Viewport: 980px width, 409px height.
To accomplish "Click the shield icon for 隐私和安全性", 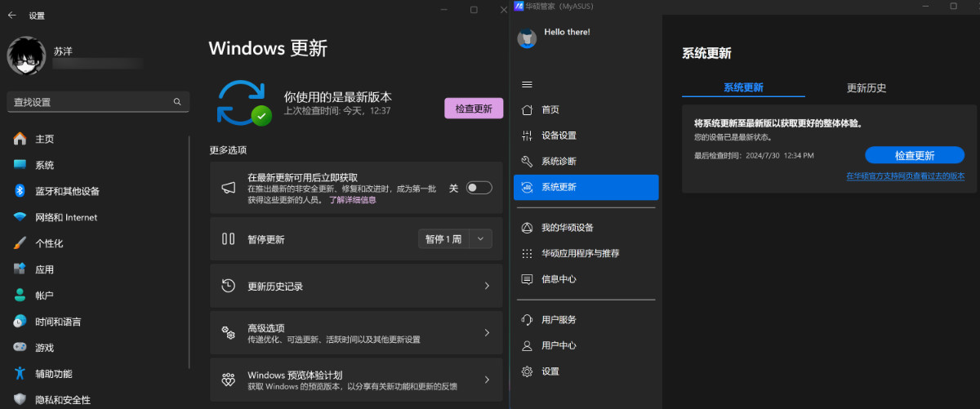I will coord(20,400).
